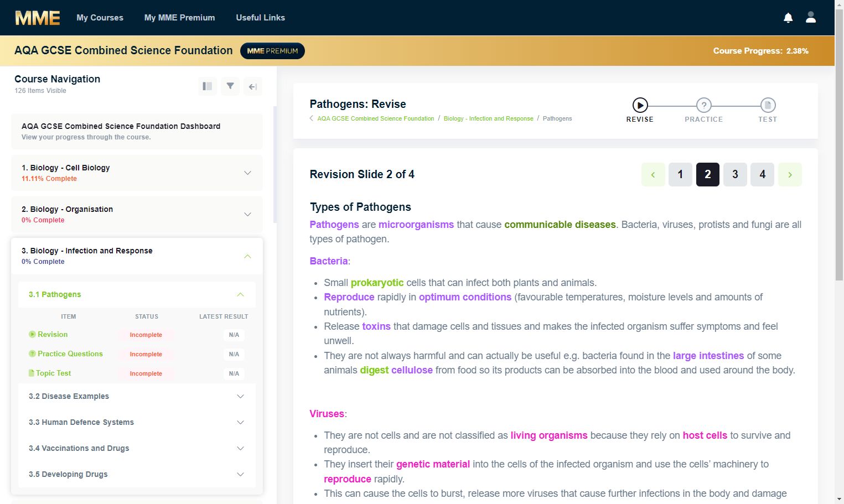
Task: Open My MME Premium menu
Action: 179,18
